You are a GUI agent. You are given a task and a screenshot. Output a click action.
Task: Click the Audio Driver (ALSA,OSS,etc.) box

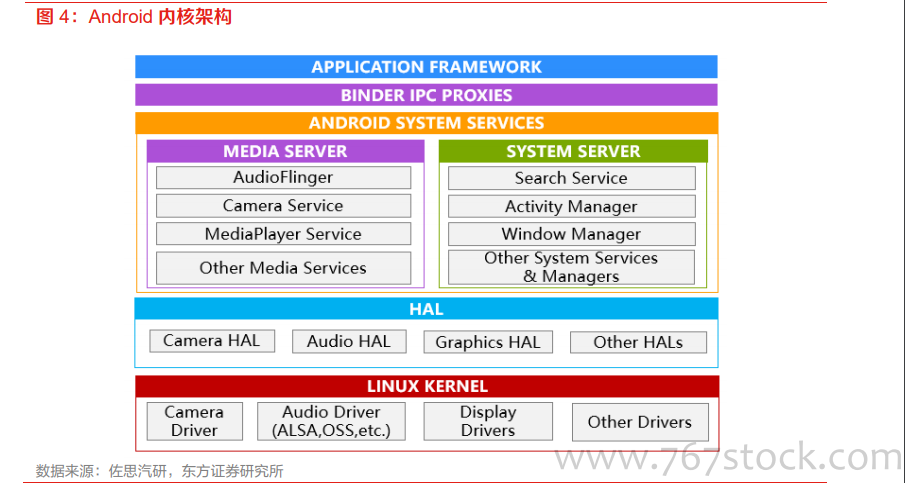coord(331,421)
